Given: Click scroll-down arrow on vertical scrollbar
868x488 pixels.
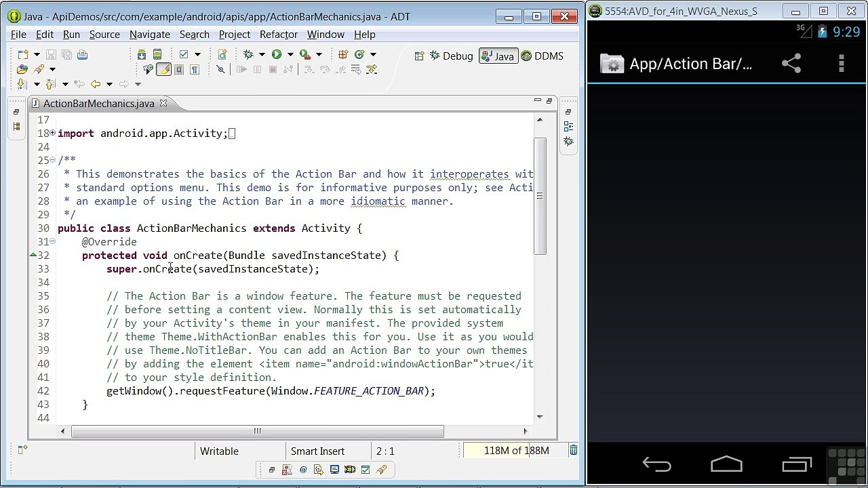Looking at the screenshot, I should coord(540,417).
